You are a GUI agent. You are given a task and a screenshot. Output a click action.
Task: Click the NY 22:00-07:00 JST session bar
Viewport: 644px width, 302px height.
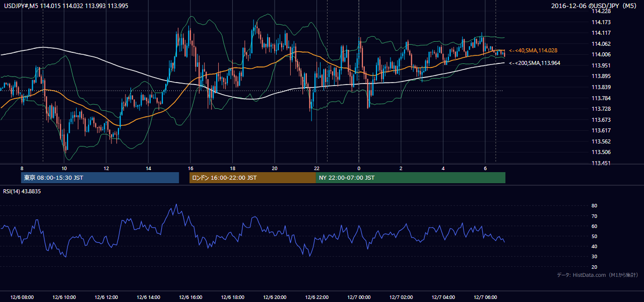tap(410, 178)
